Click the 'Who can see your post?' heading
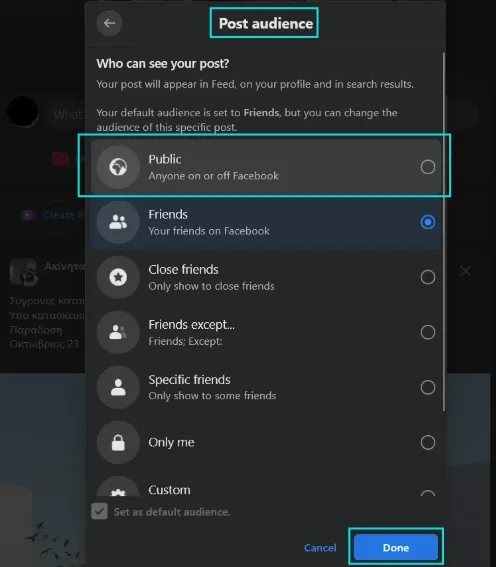The width and height of the screenshot is (496, 567). tap(163, 64)
